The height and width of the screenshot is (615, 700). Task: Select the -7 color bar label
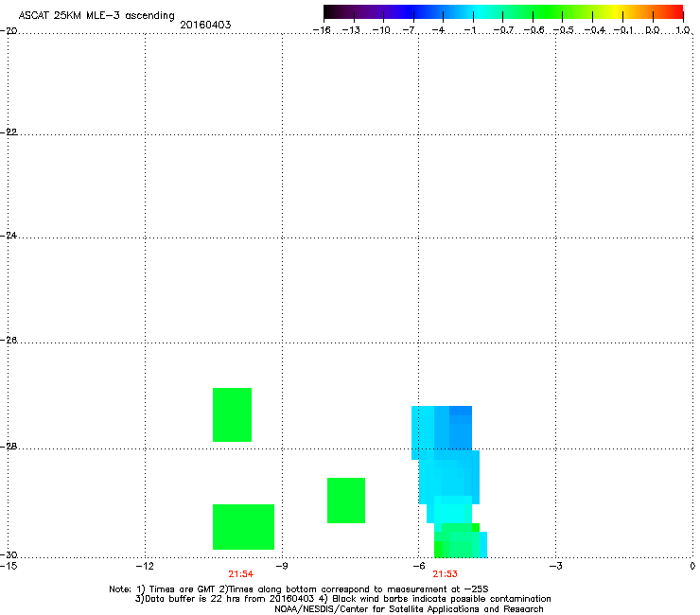click(411, 30)
